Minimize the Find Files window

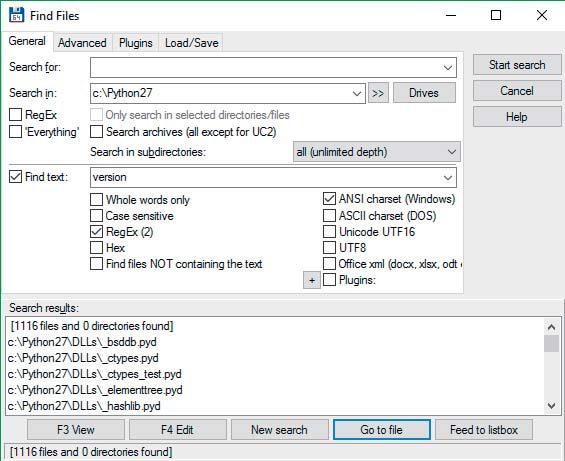(451, 15)
